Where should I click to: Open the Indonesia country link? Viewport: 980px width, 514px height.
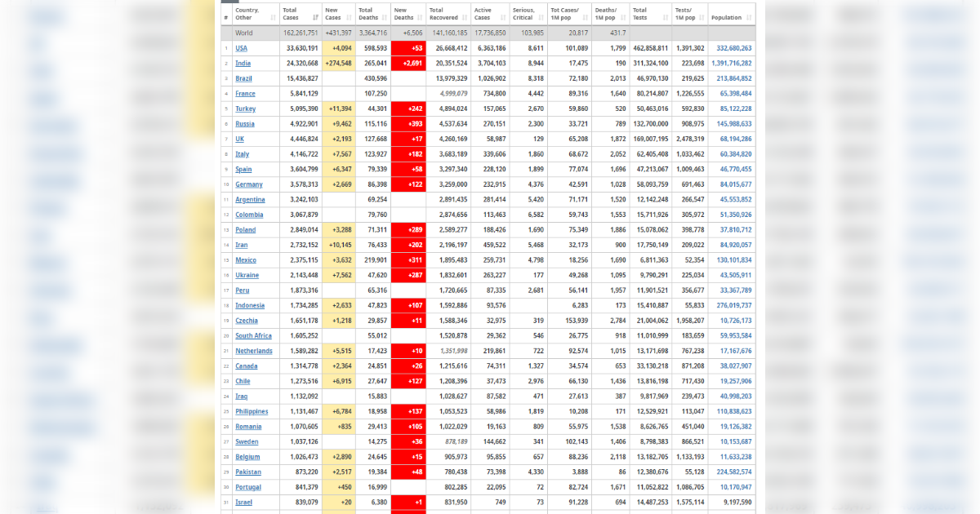click(250, 305)
